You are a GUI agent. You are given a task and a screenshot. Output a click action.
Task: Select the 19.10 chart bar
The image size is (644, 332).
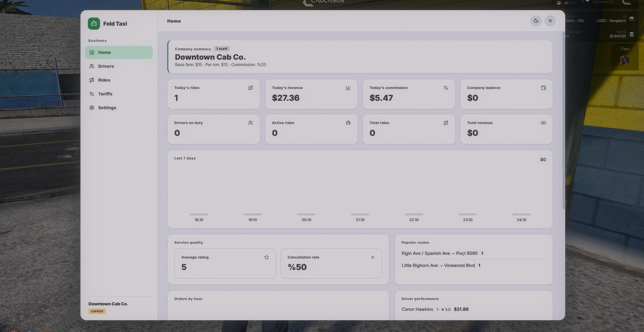pyautogui.click(x=253, y=214)
